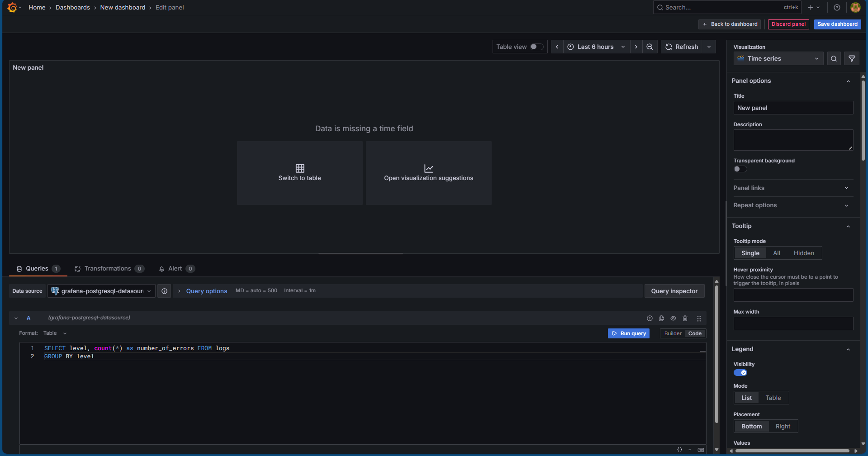The image size is (868, 456).
Task: Click the Description text area
Action: [793, 140]
